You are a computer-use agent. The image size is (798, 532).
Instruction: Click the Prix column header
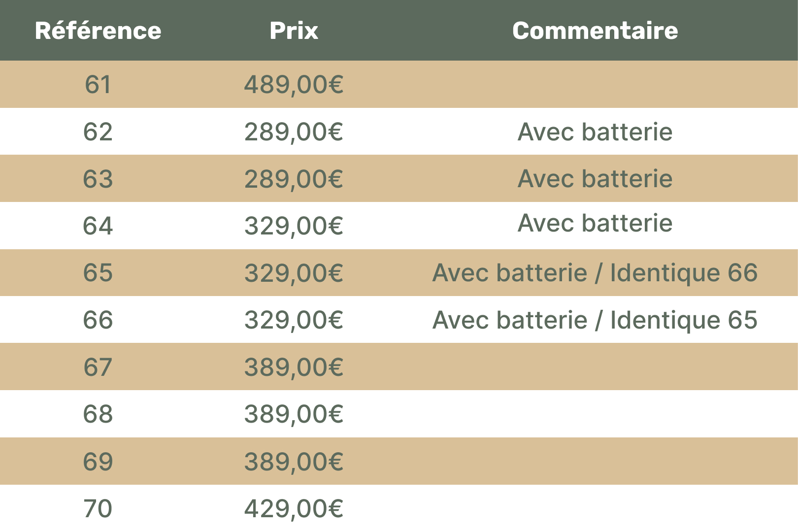(x=294, y=31)
